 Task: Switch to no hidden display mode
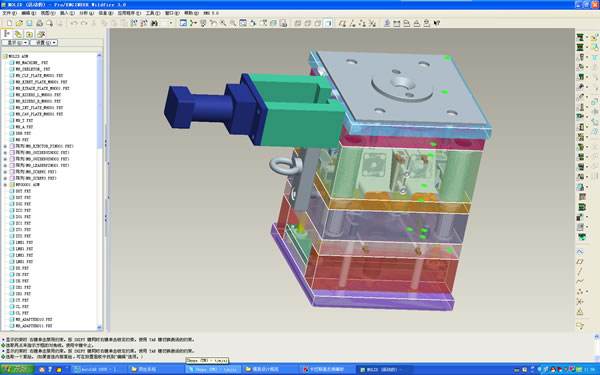(318, 23)
